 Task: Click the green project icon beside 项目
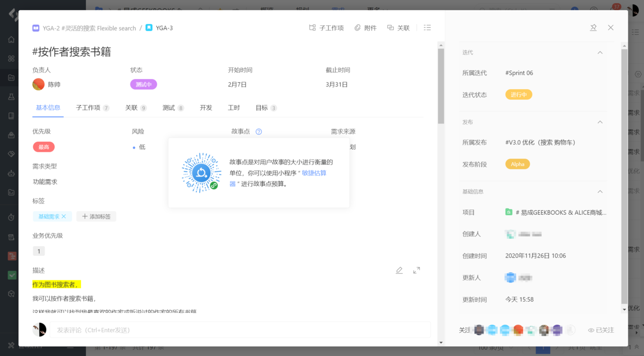click(x=508, y=212)
